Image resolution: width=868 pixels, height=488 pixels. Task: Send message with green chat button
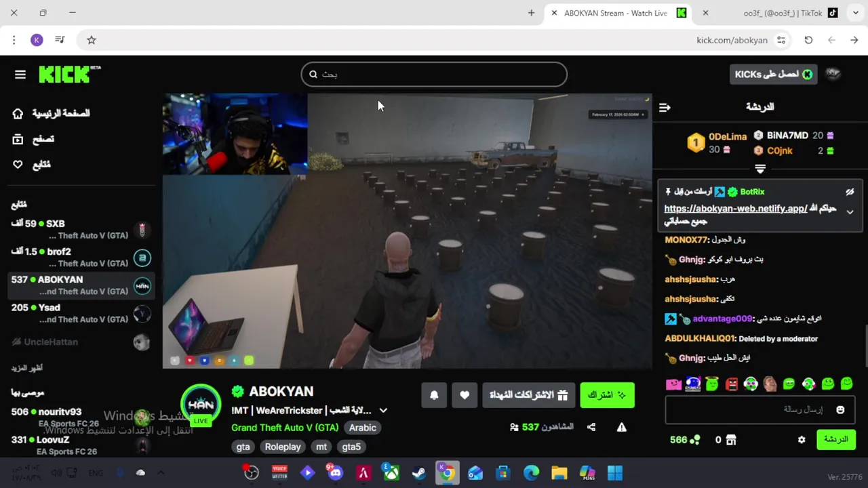tap(835, 440)
